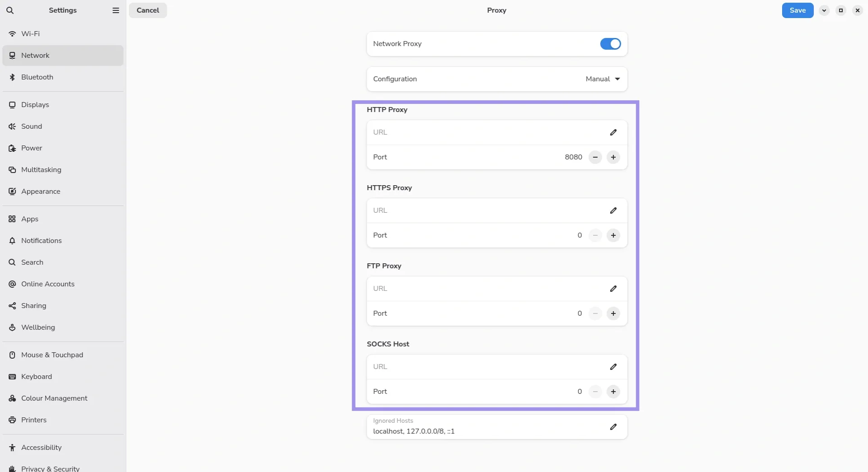Click the Wellbeing icon

(x=12, y=327)
